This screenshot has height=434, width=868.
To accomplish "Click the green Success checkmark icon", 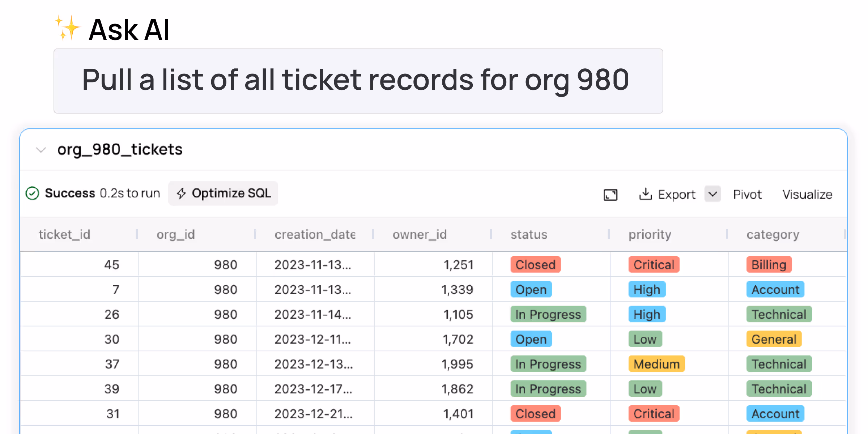I will pos(32,193).
